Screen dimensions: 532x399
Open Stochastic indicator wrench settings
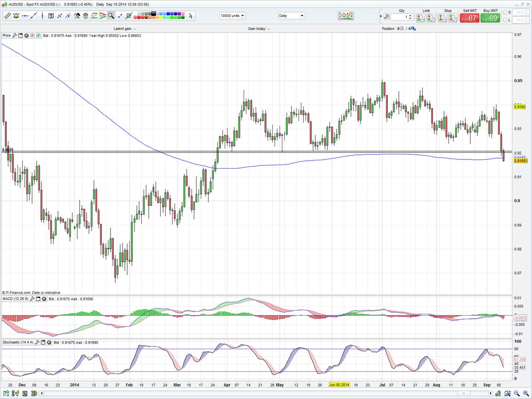[x=37, y=343]
